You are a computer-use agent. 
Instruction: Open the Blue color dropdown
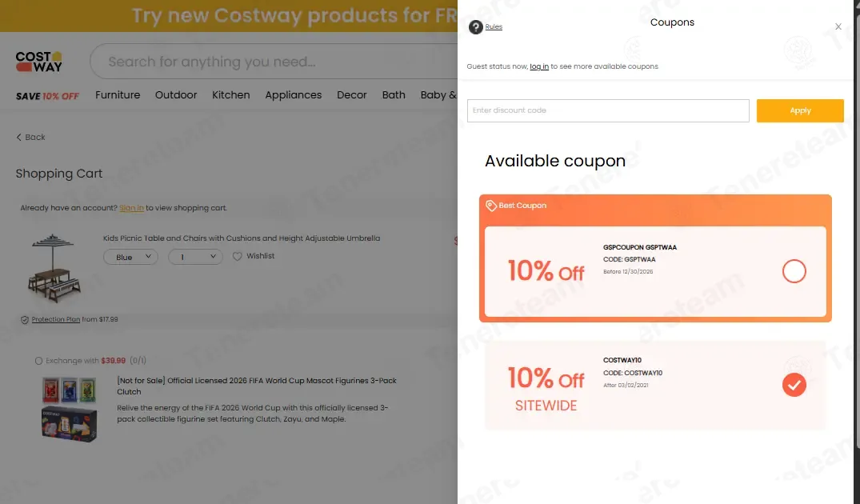(130, 257)
